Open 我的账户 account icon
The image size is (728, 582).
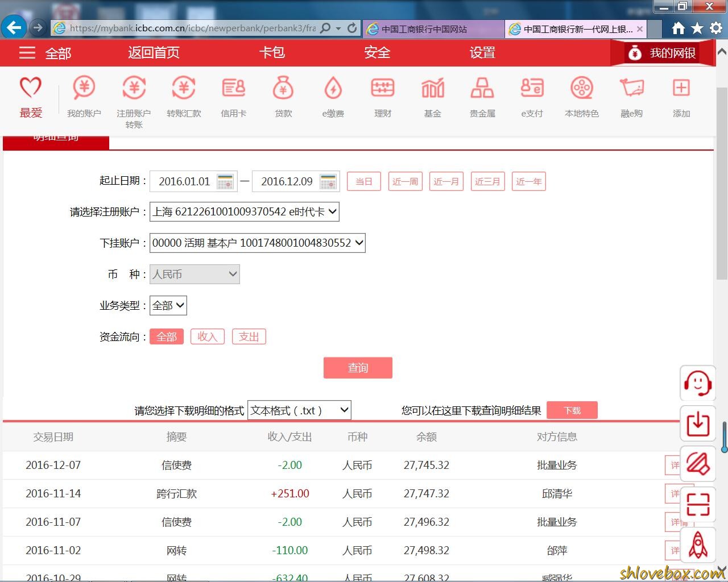point(84,88)
